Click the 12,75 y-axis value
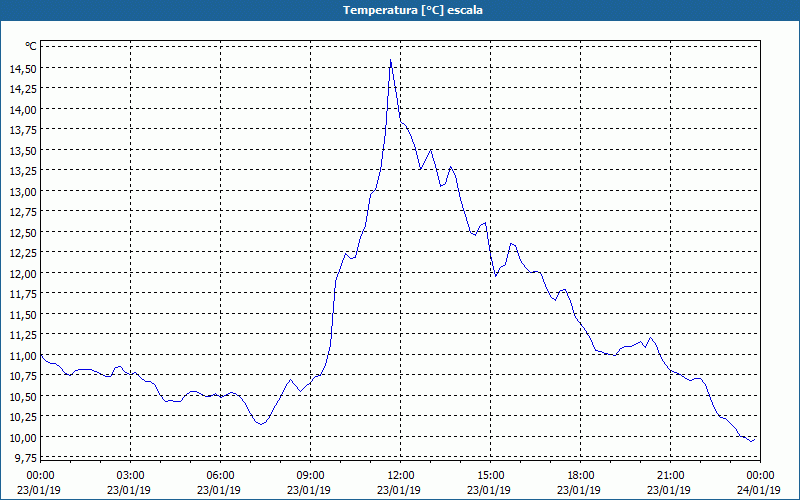 point(23,212)
